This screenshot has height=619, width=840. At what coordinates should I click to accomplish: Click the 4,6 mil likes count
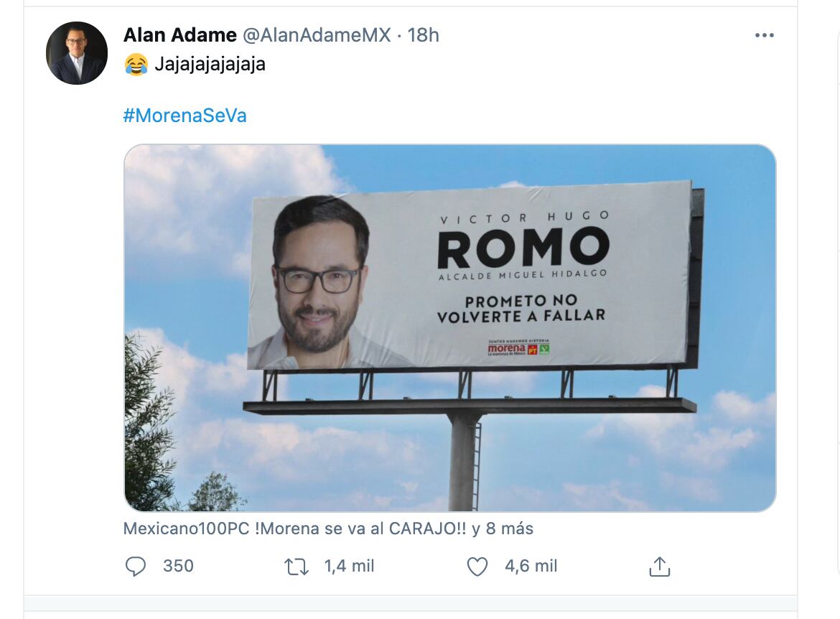531,566
